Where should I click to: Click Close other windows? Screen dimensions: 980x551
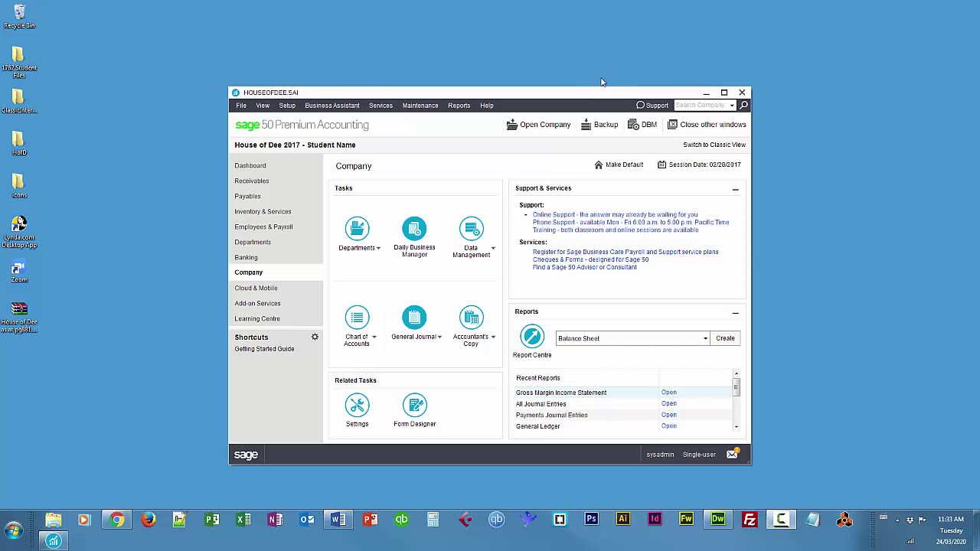tap(707, 125)
